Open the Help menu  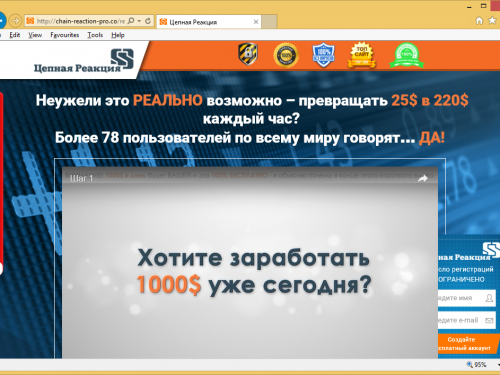[118, 35]
